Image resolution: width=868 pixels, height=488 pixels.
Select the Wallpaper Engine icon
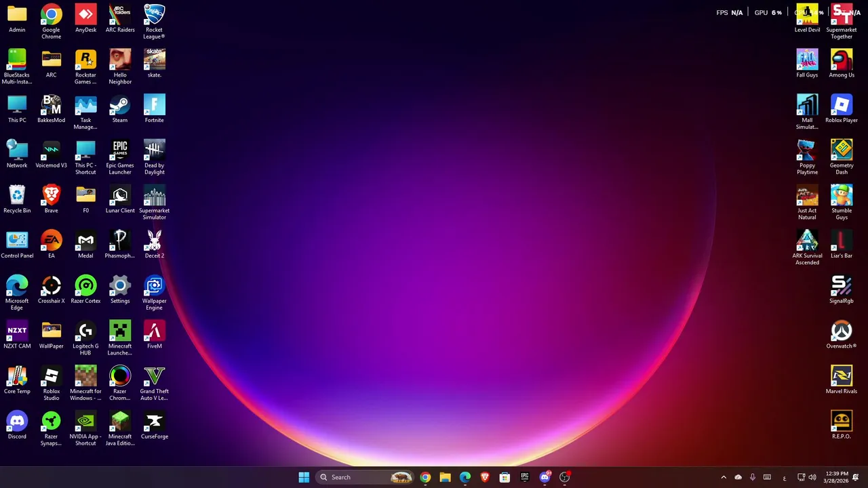pos(154,285)
